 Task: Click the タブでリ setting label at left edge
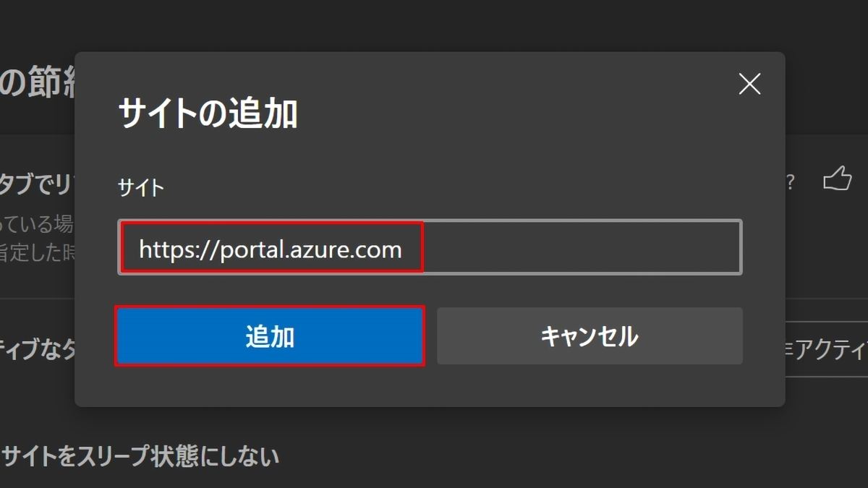[38, 185]
